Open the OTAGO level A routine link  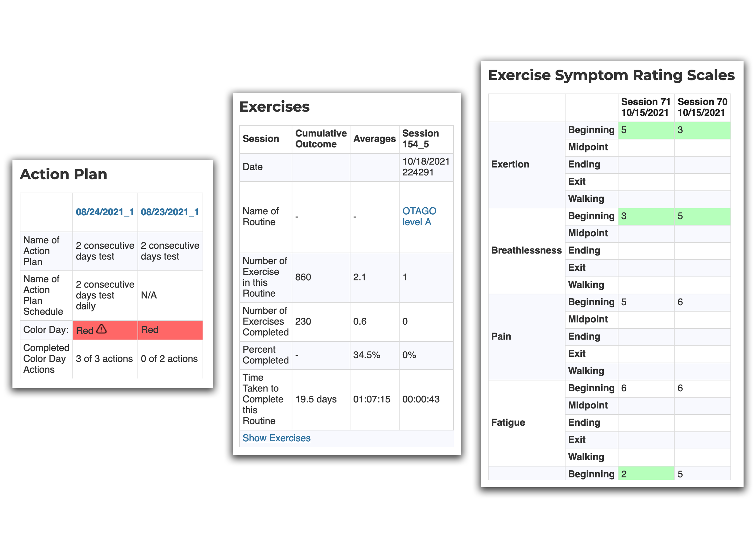tap(419, 217)
